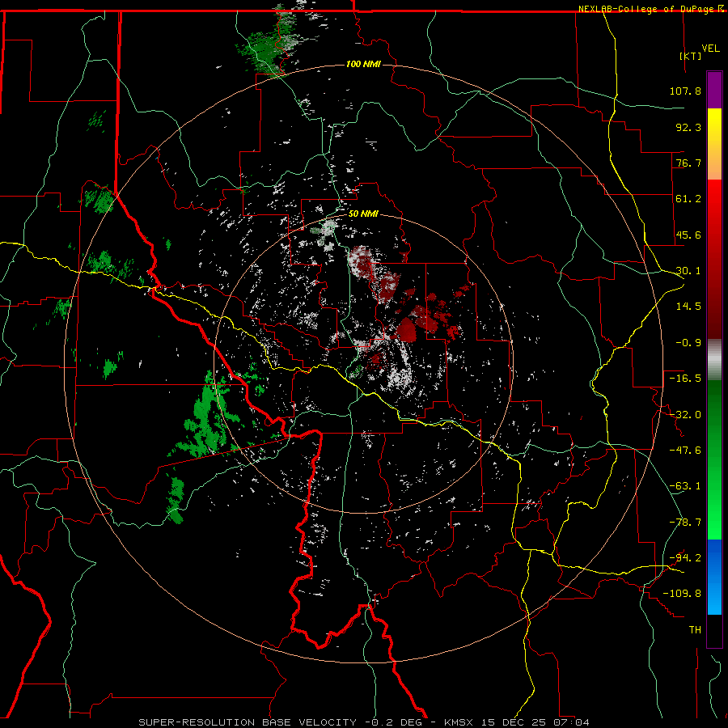Click the 50 NMI range ring label

[363, 214]
